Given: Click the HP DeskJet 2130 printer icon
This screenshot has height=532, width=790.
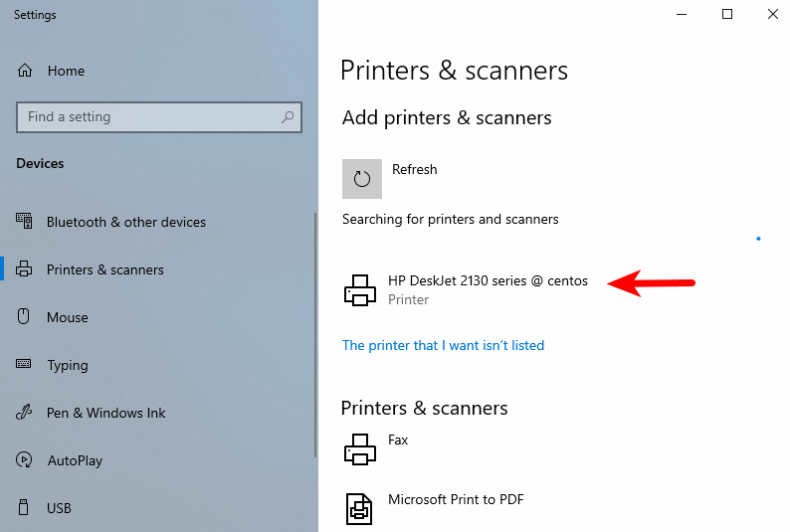Looking at the screenshot, I should [x=359, y=289].
